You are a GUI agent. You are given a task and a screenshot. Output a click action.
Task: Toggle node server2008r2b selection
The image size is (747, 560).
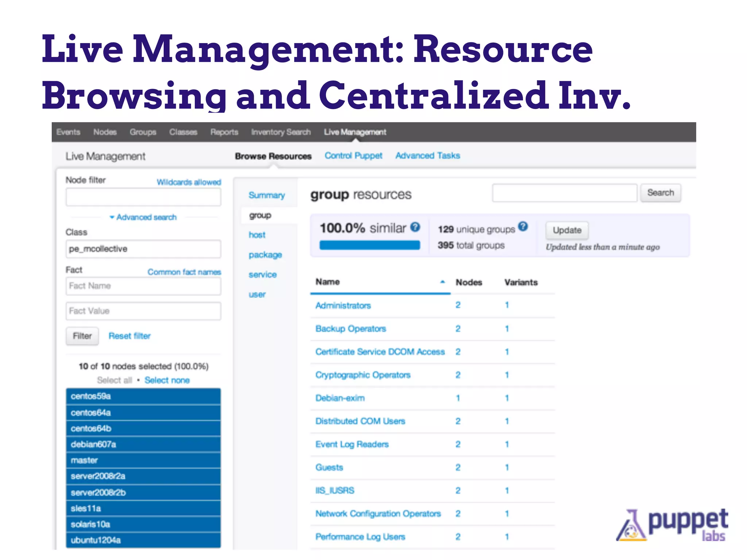(x=143, y=493)
